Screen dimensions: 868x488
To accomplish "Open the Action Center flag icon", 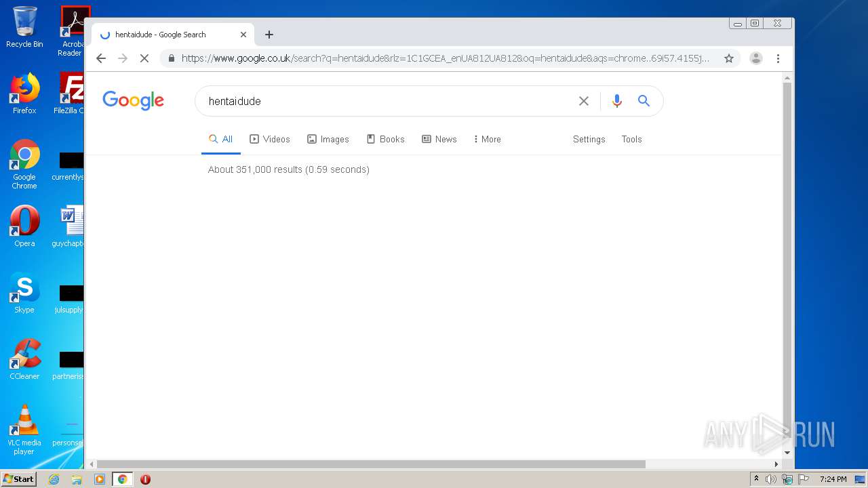I will [x=803, y=479].
